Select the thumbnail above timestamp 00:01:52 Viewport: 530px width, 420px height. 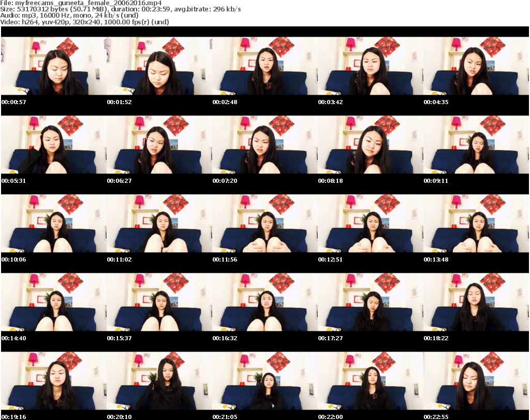click(x=159, y=66)
